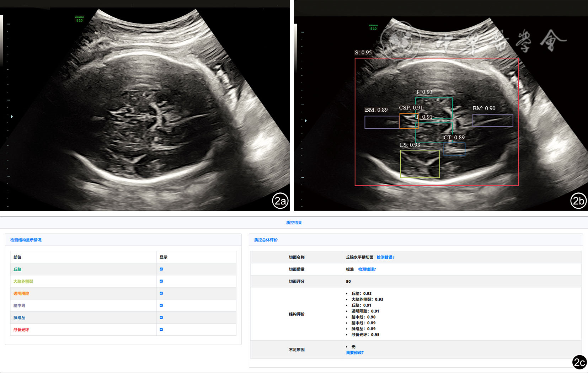Click the 检测结构显示情况 panel header
Screen dimensions: 588x373
click(26, 240)
